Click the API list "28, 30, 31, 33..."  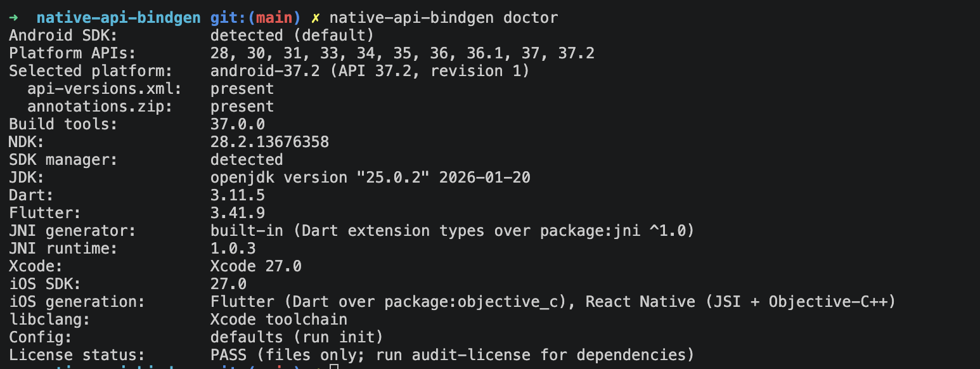tap(403, 53)
